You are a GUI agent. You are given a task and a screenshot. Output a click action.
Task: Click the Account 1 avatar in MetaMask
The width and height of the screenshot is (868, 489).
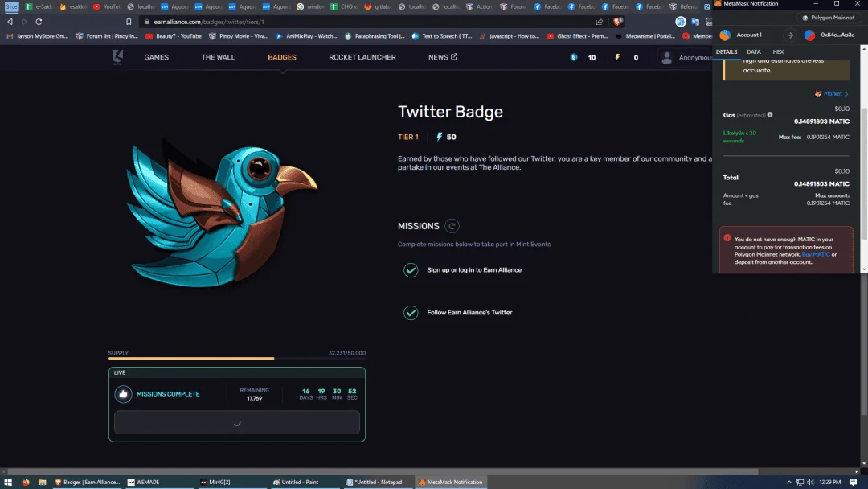(x=725, y=35)
